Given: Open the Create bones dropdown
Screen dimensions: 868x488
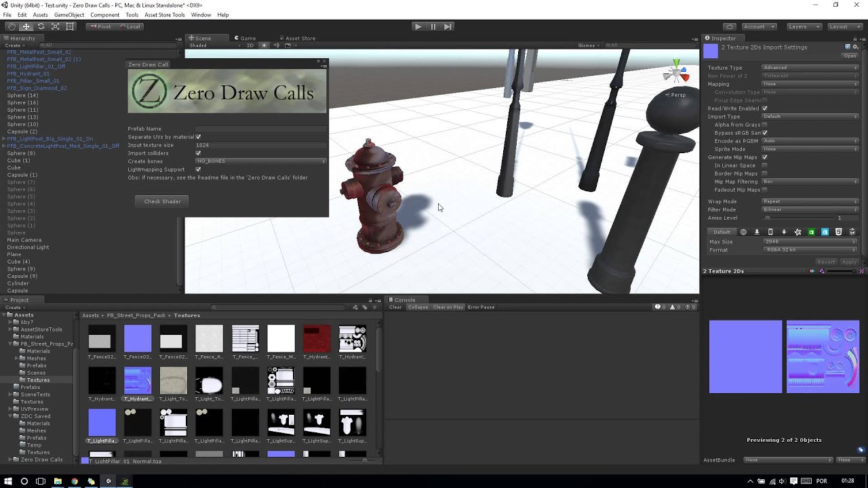Looking at the screenshot, I should coord(260,161).
